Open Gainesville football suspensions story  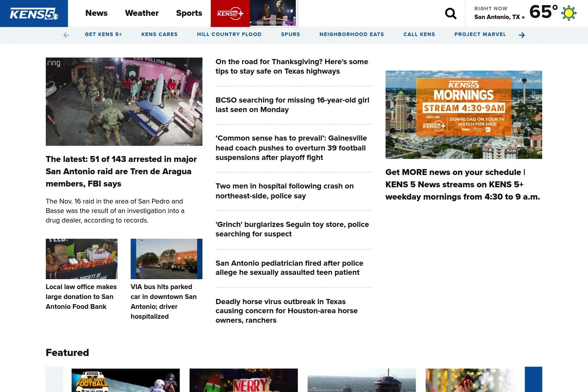click(291, 148)
